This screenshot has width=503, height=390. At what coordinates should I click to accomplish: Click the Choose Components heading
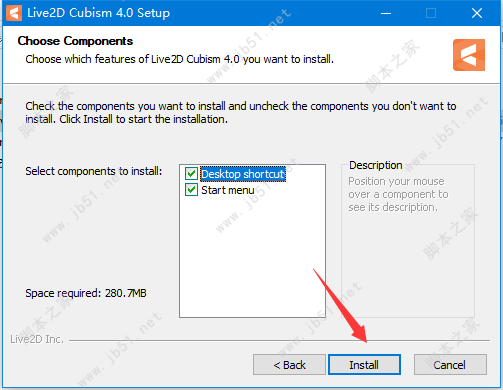[x=75, y=41]
